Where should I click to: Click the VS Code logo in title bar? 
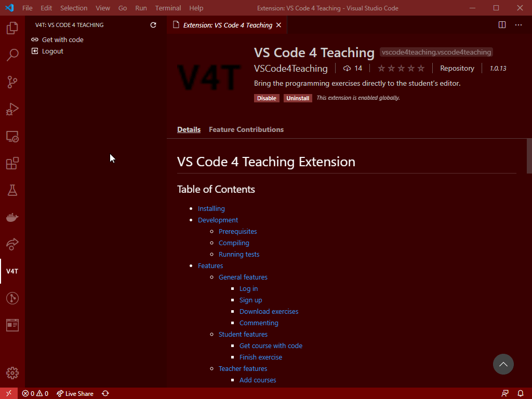click(9, 8)
